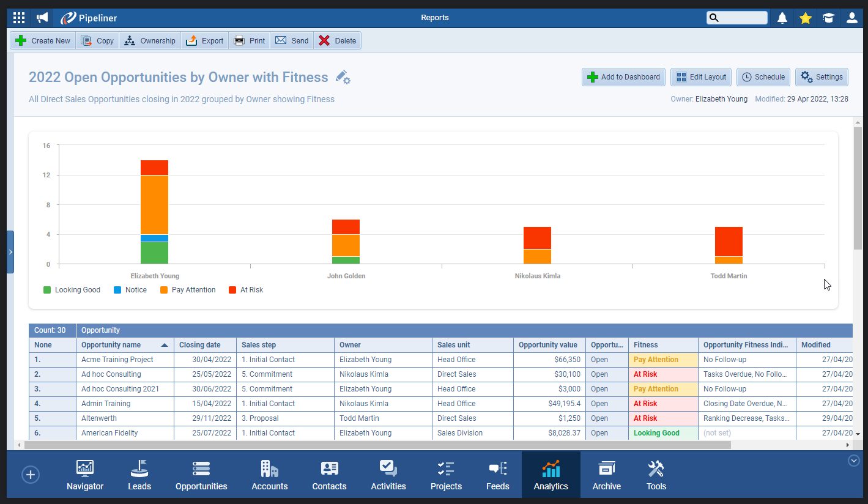
Task: Open the user profile icon
Action: (851, 18)
